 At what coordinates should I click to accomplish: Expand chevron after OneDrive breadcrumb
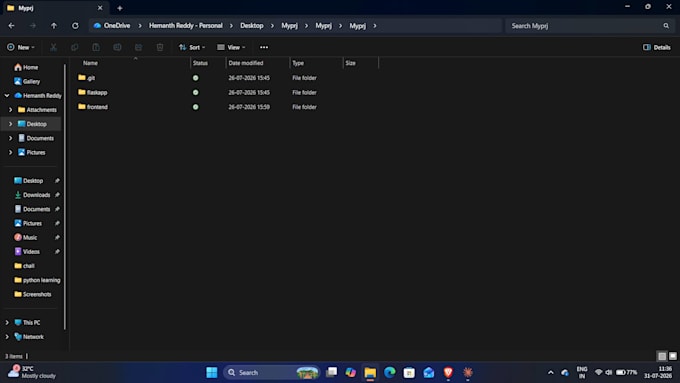pos(140,26)
